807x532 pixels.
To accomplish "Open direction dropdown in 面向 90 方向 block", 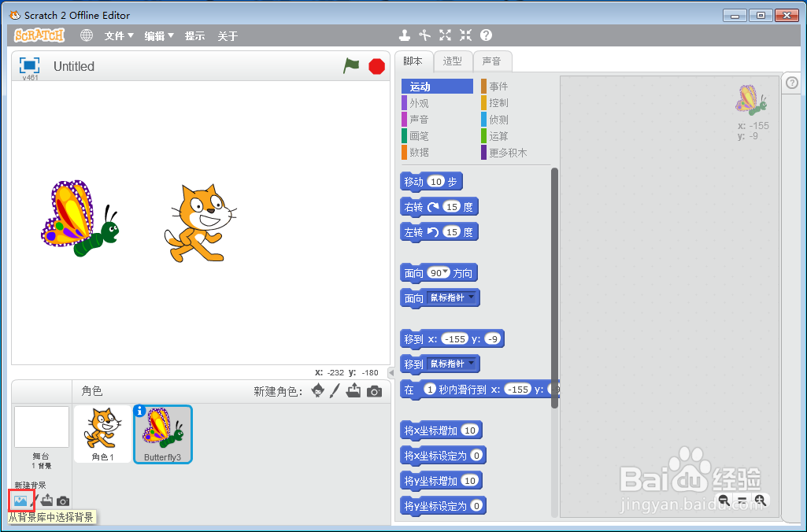I will [446, 272].
